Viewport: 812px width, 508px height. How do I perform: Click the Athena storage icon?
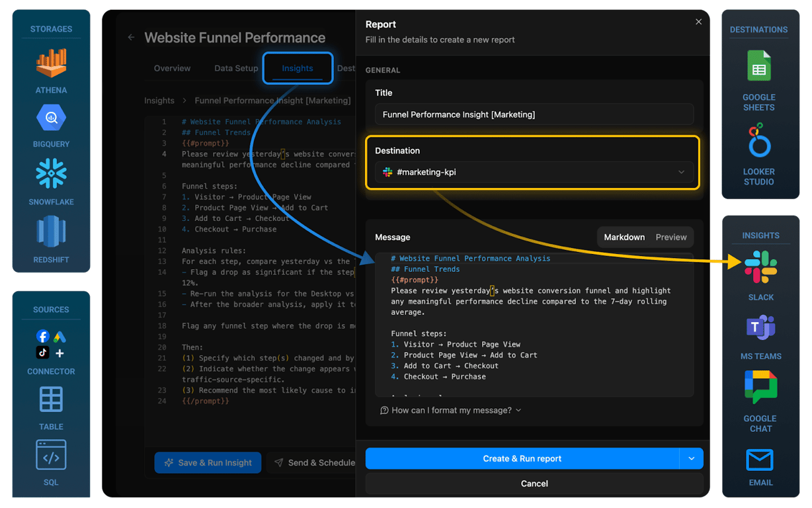pyautogui.click(x=51, y=63)
